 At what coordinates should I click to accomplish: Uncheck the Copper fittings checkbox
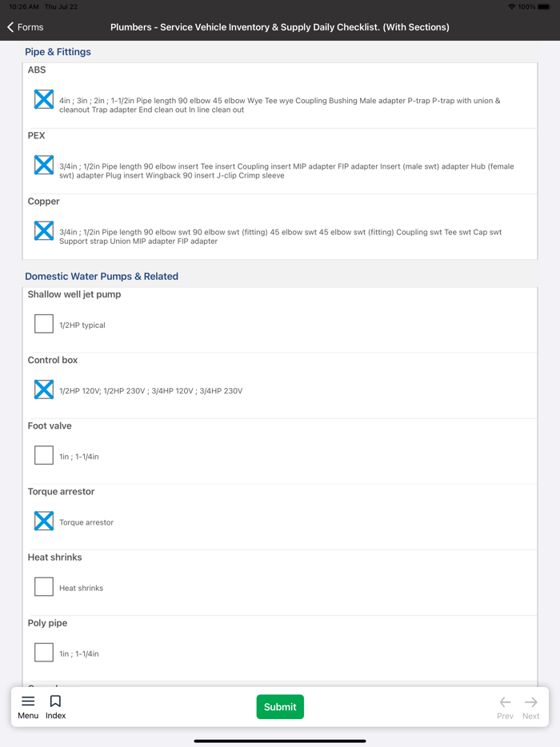point(43,230)
